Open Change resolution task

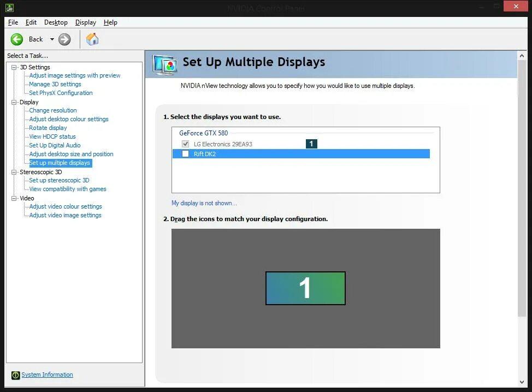(x=52, y=110)
